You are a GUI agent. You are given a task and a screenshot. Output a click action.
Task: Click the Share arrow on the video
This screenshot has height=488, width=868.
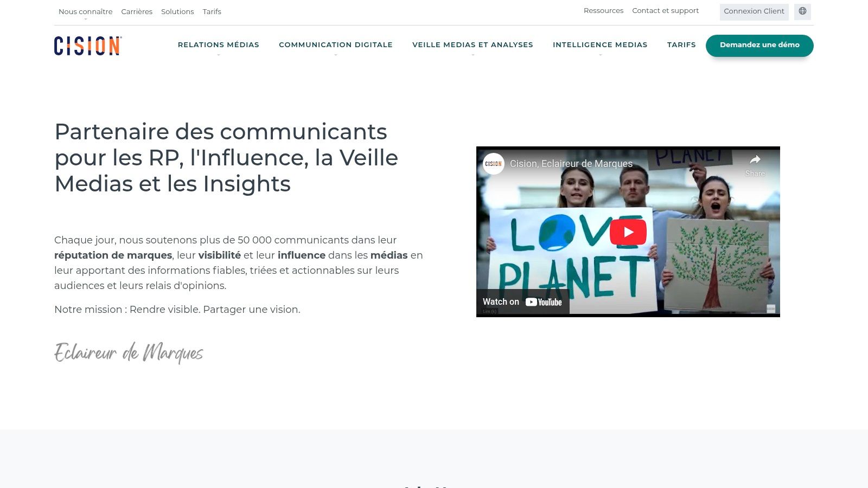click(755, 165)
